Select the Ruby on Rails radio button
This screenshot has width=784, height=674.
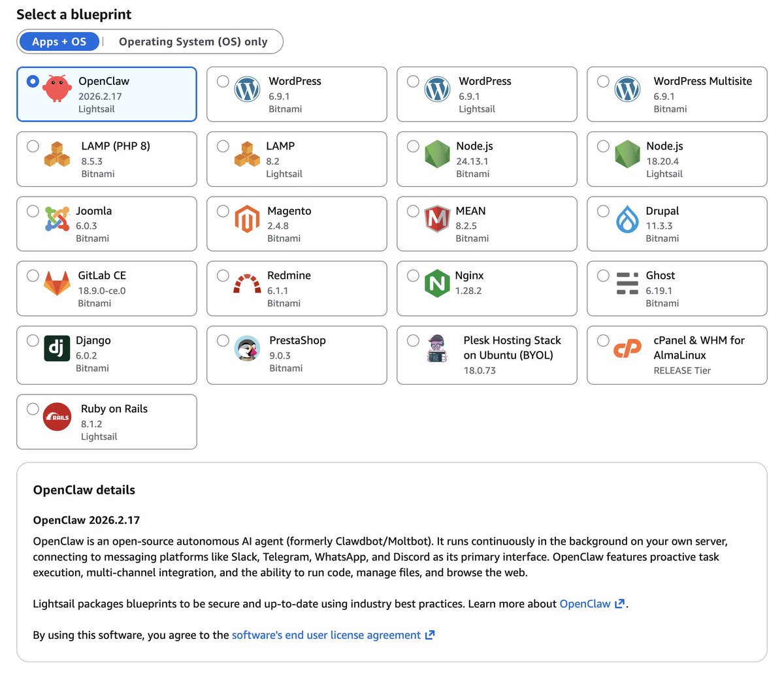[x=33, y=408]
